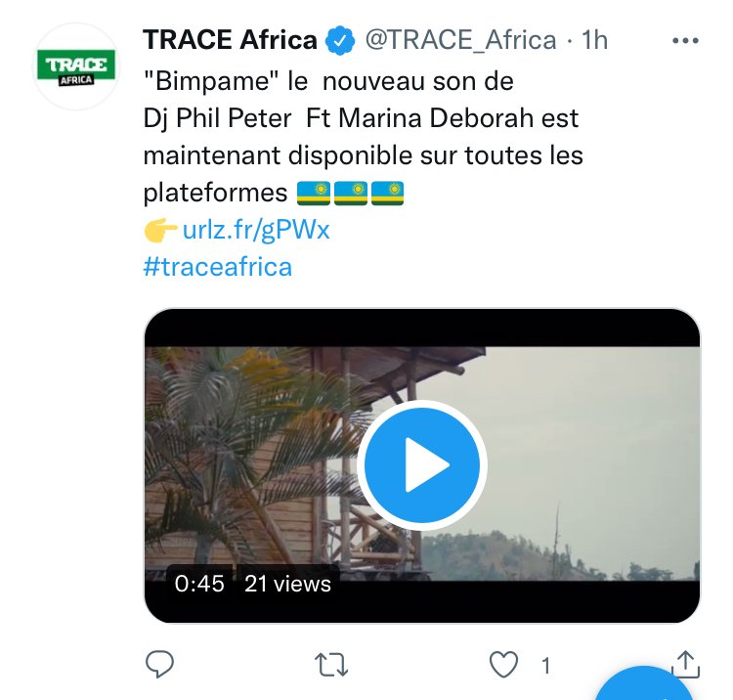Open the three-dot more options menu
The height and width of the screenshot is (700, 733).
pyautogui.click(x=686, y=41)
